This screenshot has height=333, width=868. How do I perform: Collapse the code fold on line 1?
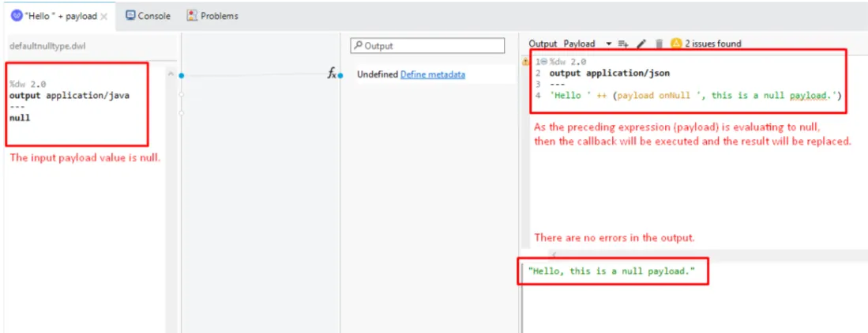(544, 62)
